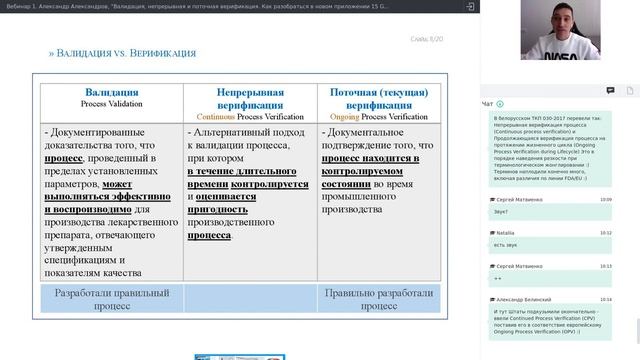Click the 'Звук?' chat message

[550, 212]
